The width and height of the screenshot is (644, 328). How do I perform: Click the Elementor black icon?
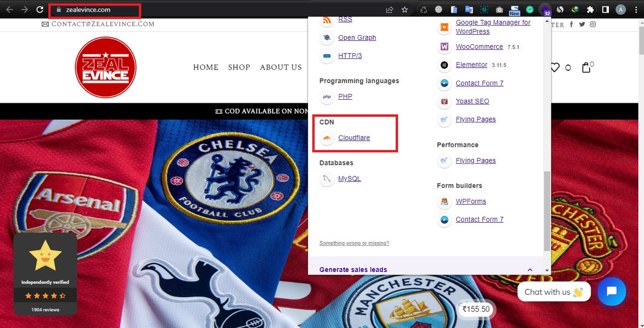tap(444, 65)
